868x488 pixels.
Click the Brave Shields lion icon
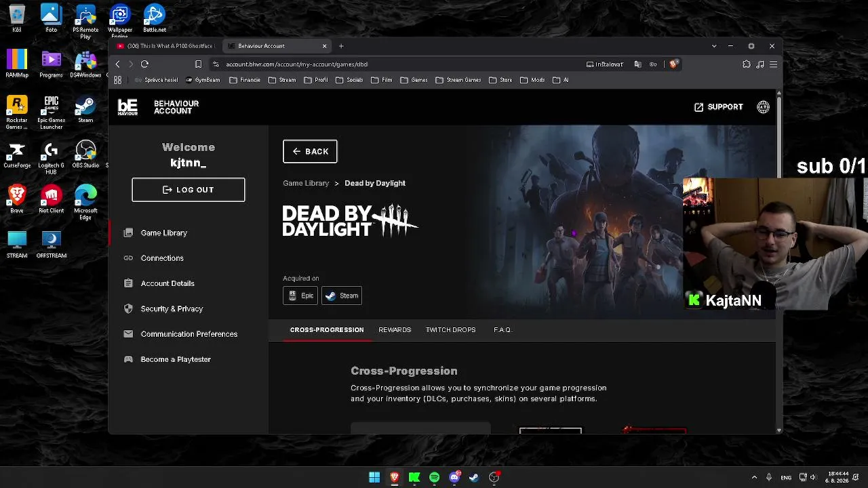(673, 64)
